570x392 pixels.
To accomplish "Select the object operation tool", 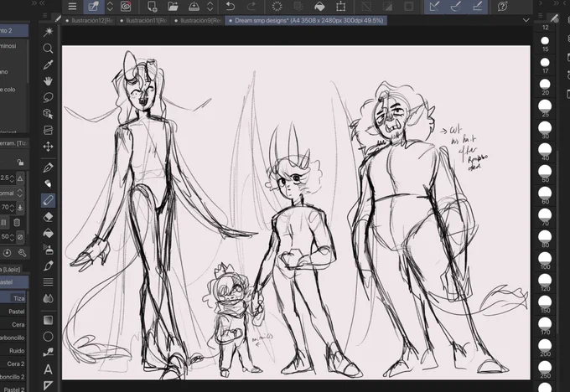I will click(48, 114).
